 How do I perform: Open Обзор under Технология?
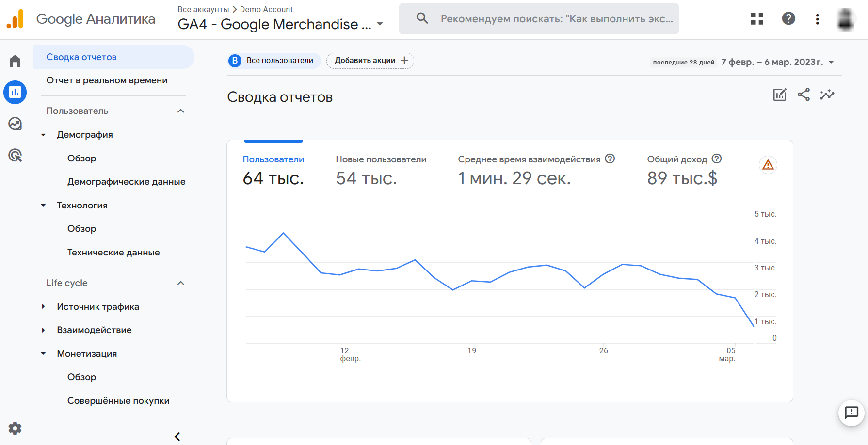pos(81,229)
